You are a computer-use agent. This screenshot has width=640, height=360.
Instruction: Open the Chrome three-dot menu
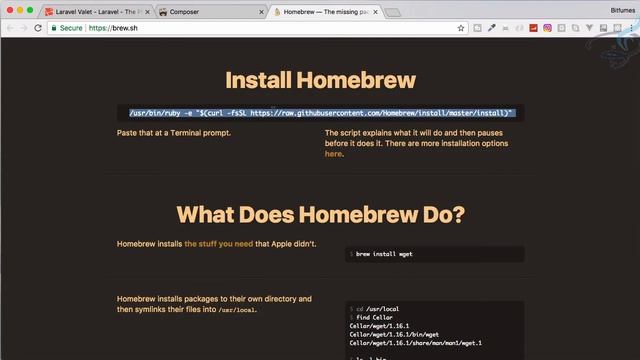[631, 28]
